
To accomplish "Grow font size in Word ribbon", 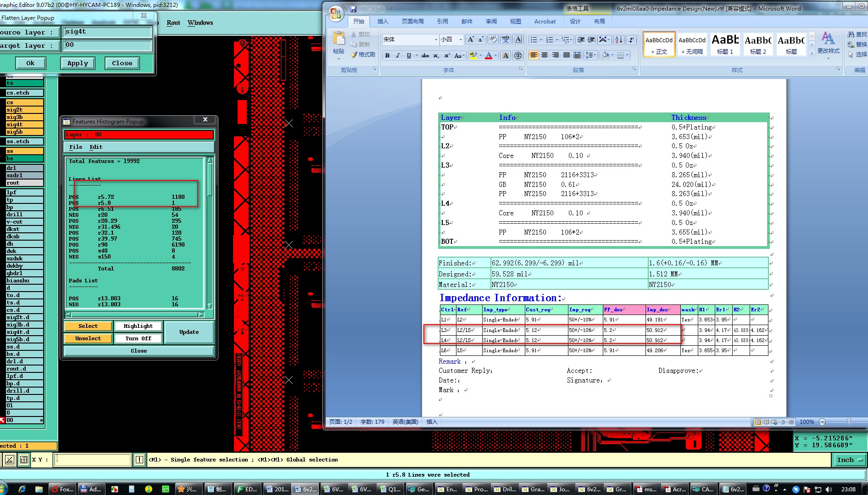I will pos(471,39).
